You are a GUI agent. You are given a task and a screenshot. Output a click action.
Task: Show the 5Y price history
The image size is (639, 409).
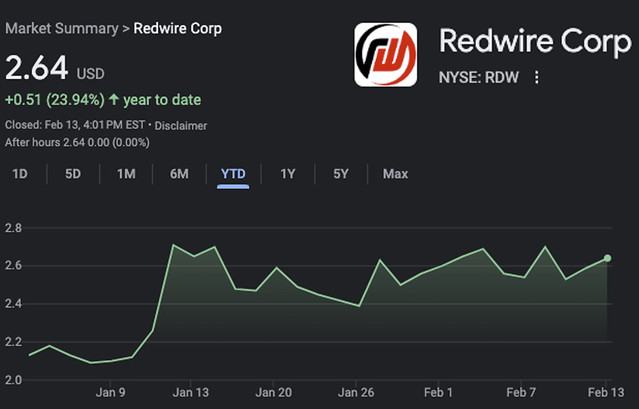[x=341, y=174]
